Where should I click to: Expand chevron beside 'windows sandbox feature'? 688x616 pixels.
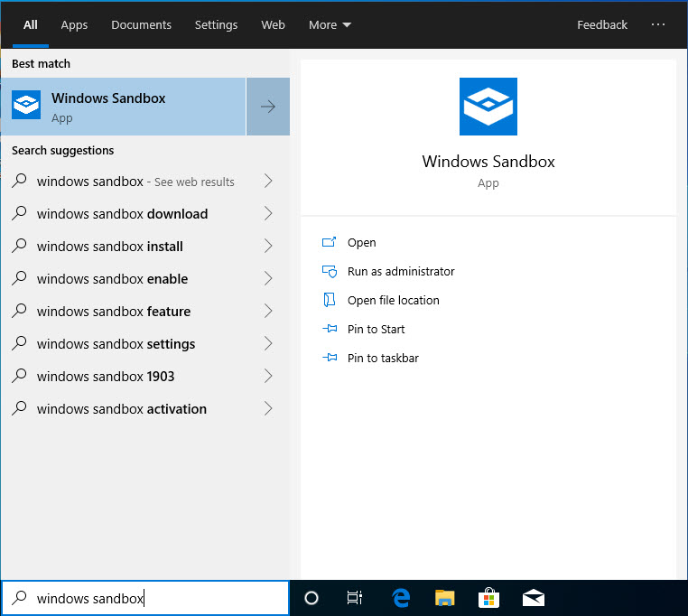coord(268,311)
